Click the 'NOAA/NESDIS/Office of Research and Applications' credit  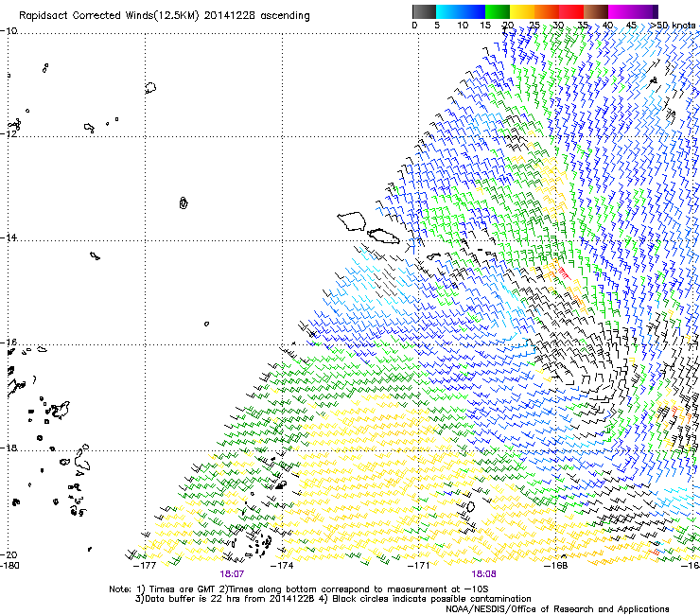pos(557,609)
